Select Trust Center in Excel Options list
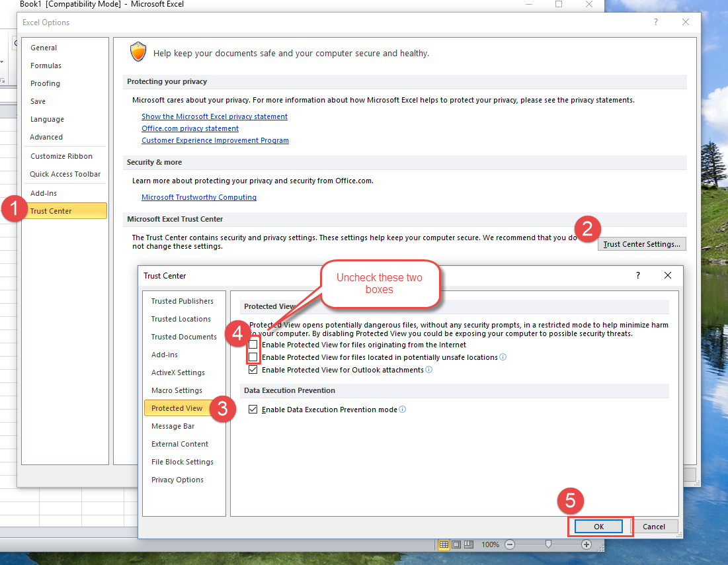 coord(65,211)
